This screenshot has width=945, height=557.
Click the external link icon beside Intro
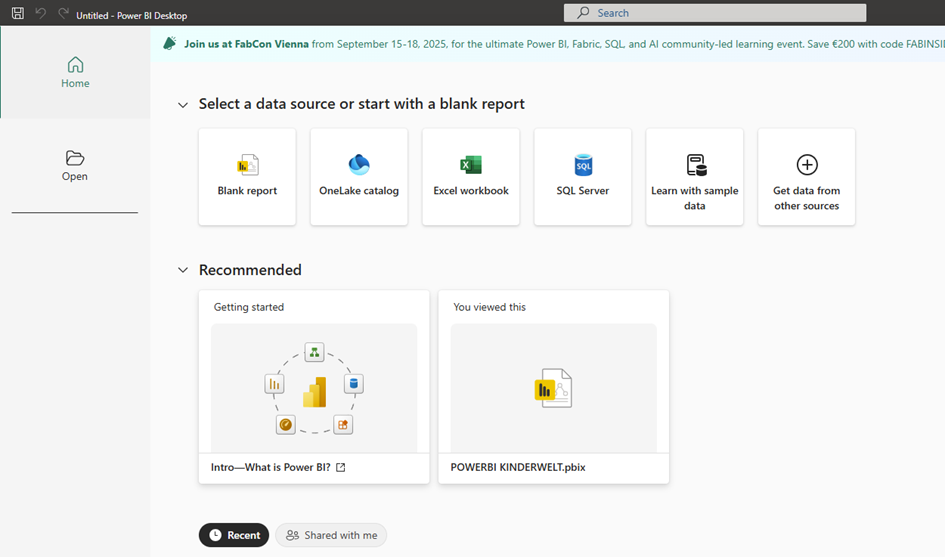(341, 467)
